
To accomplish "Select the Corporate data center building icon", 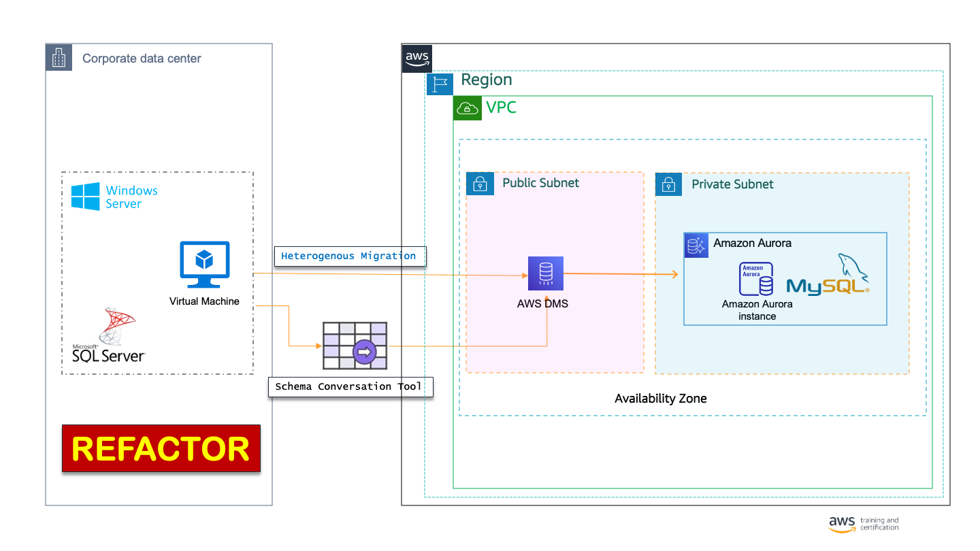I will tap(59, 58).
